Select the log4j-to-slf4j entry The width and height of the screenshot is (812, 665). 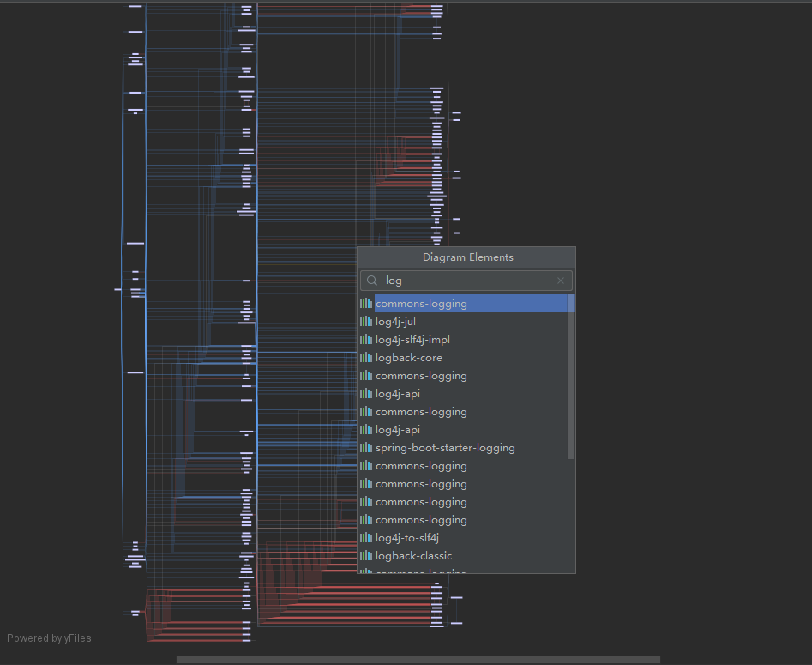463,538
